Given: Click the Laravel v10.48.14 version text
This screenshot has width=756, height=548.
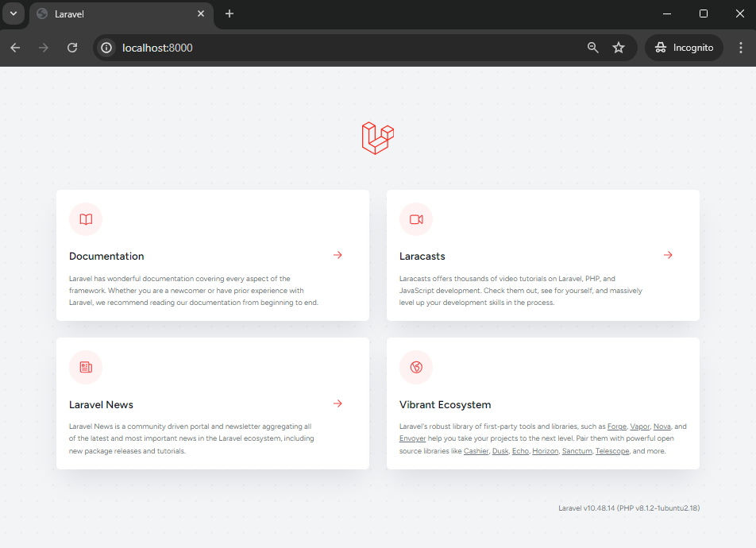Looking at the screenshot, I should pyautogui.click(x=629, y=508).
